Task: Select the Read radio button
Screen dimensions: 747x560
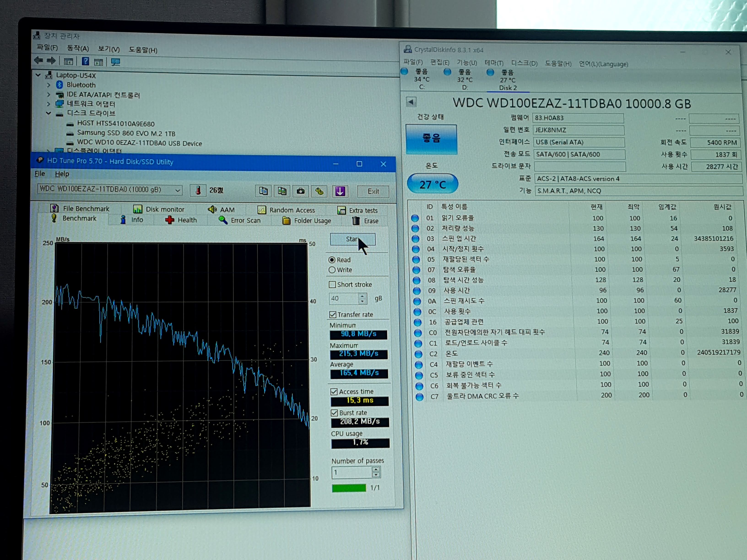Action: (x=332, y=260)
